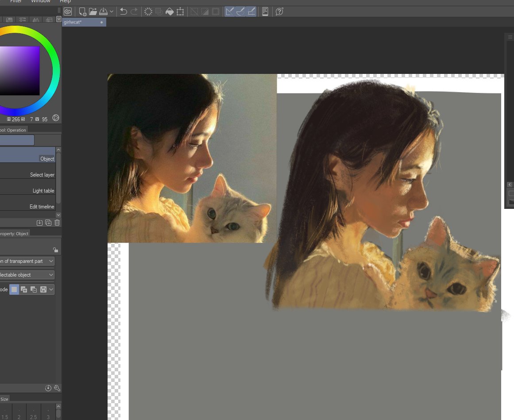
Task: Open the Filter menu
Action: (16, 1)
